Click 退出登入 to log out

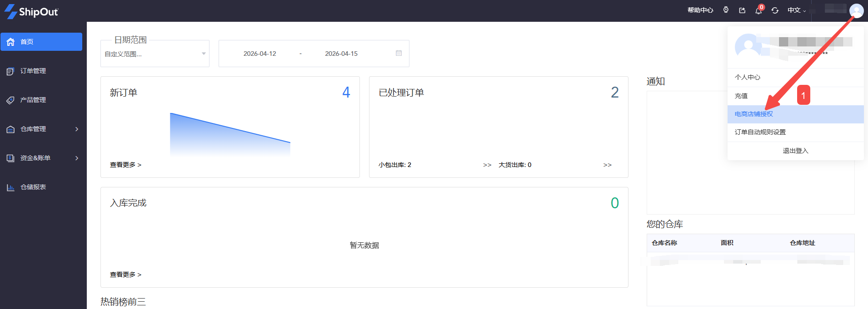click(795, 151)
